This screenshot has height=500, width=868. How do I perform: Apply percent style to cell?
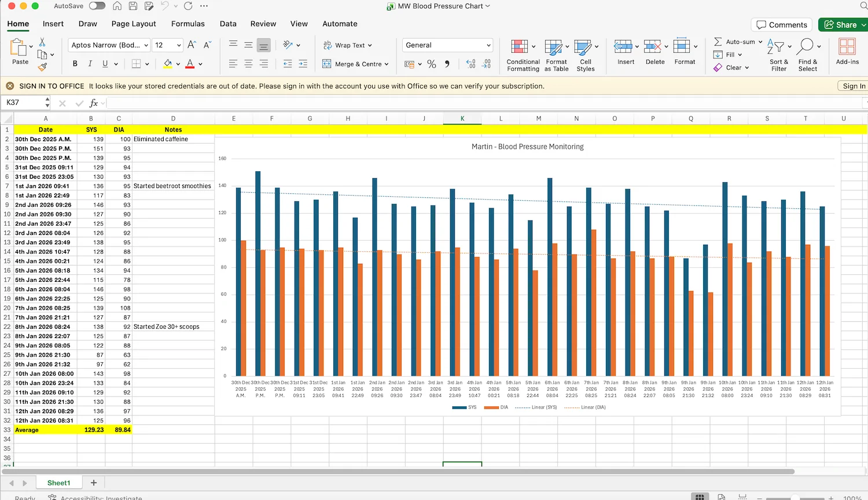click(432, 64)
